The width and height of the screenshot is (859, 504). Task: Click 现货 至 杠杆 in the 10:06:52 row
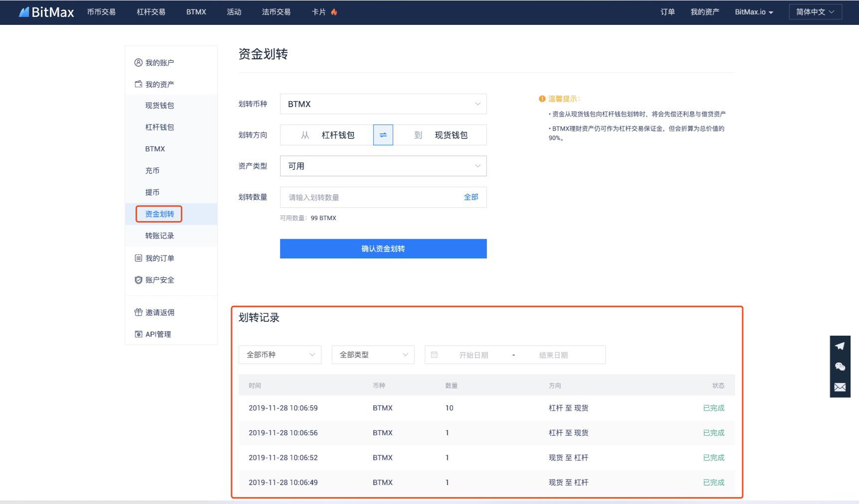(x=569, y=458)
